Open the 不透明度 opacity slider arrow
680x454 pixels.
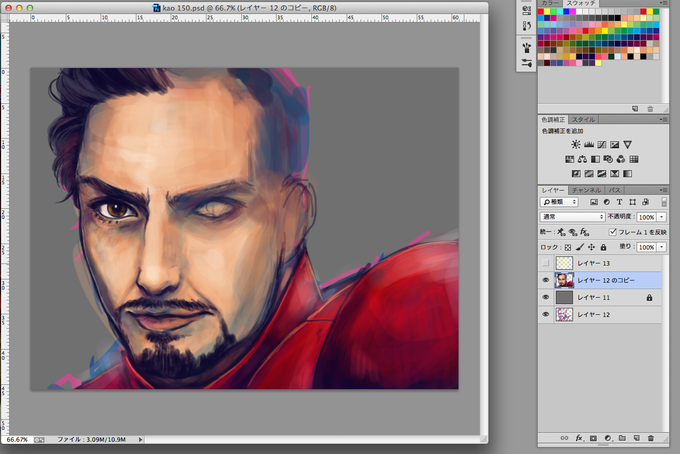click(x=662, y=217)
